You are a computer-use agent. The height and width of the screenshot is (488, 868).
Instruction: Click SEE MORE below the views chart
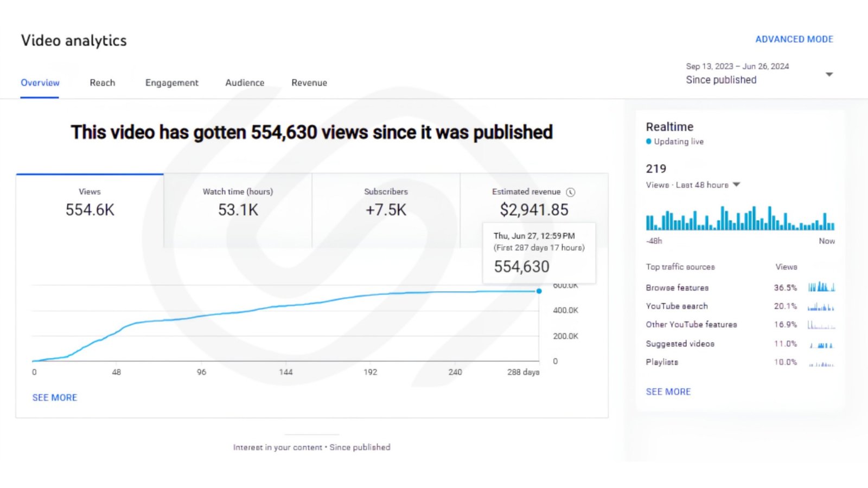(x=55, y=397)
